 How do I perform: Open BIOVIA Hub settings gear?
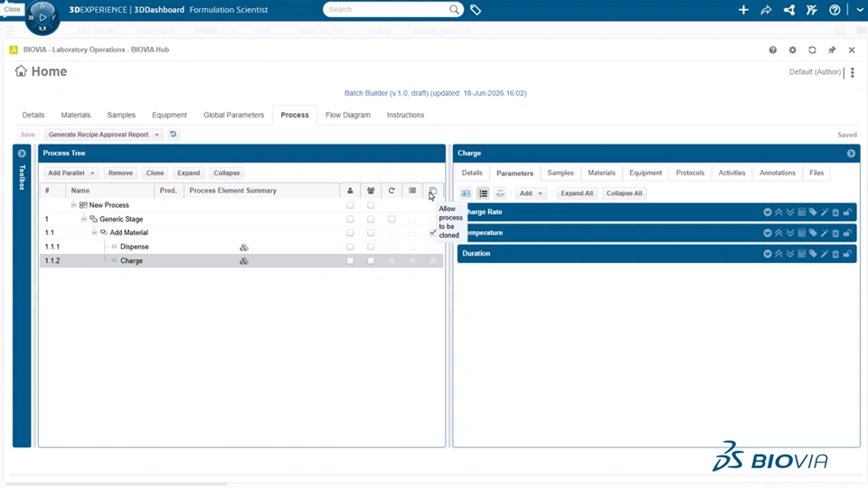tap(793, 50)
